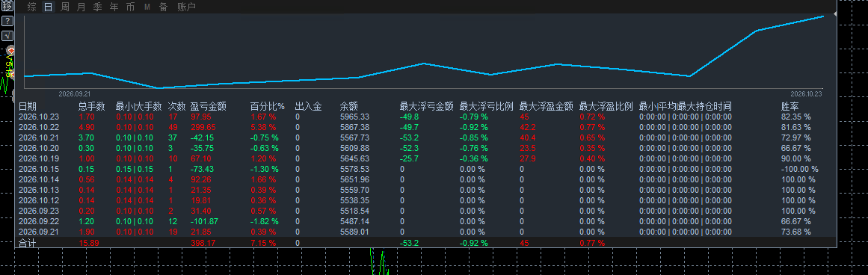This screenshot has width=868, height=275.
Task: Open the 备 notes tab
Action: click(163, 7)
